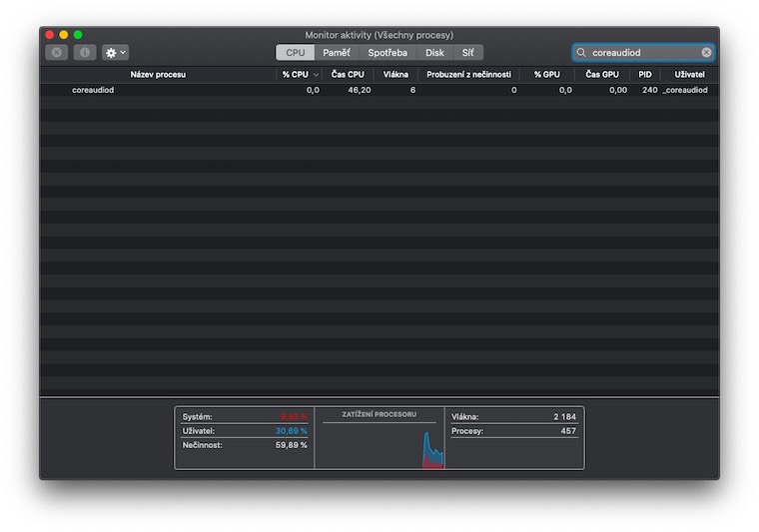Open the gear actions dropdown menu
This screenshot has width=759, height=532.
click(115, 52)
